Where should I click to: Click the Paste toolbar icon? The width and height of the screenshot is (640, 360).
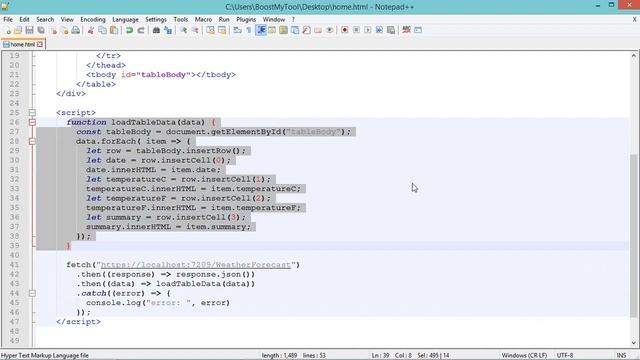[114, 30]
